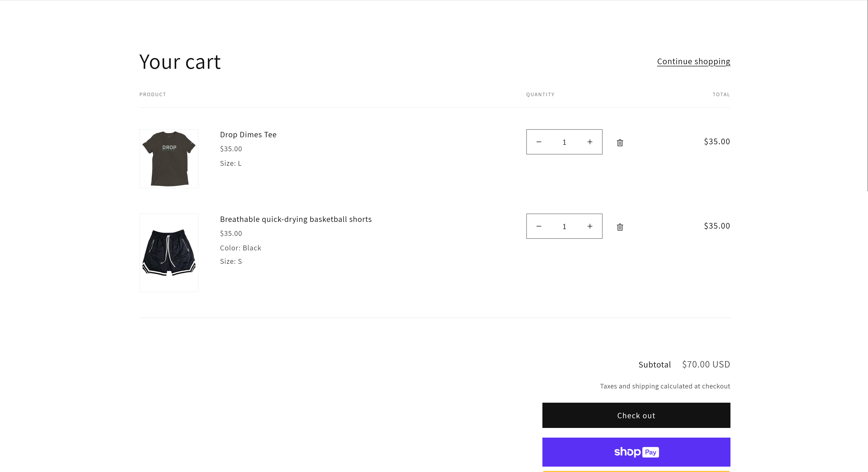
Task: Open Drop Dimes Tee product link
Action: pyautogui.click(x=248, y=135)
